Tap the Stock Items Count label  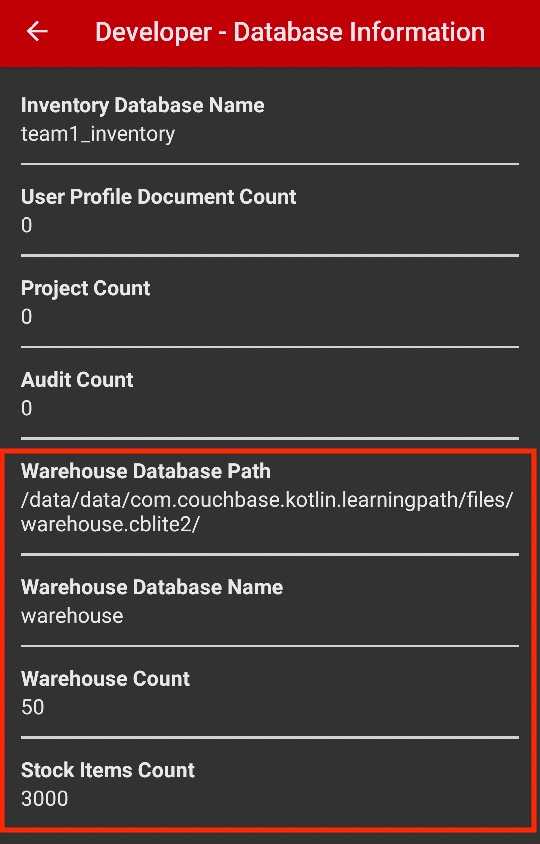[x=108, y=770]
